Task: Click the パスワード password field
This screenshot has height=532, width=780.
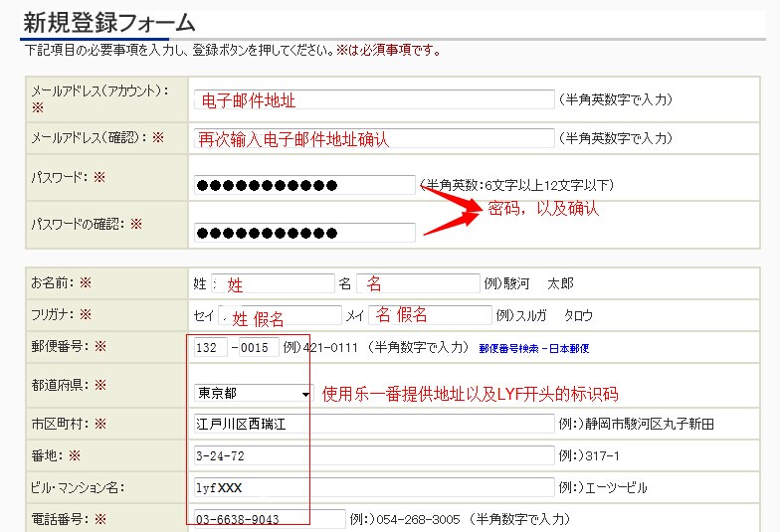Action: (x=304, y=185)
